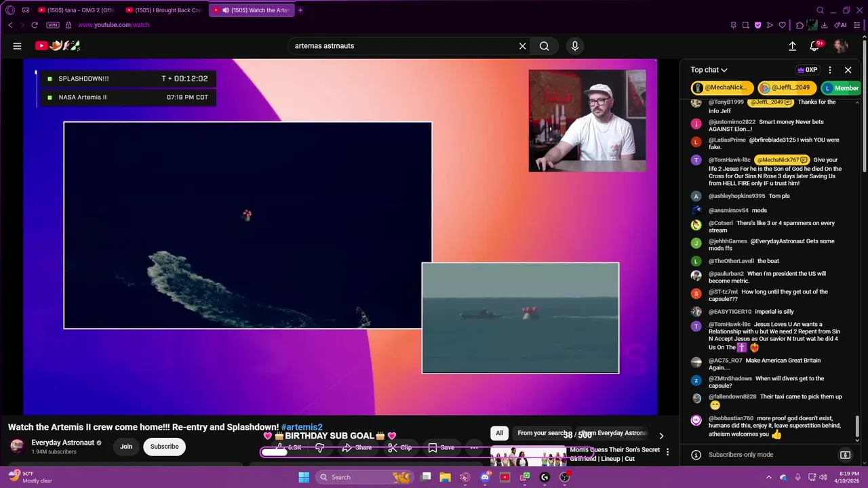Reload the current page
This screenshot has width=868, height=488.
pos(34,25)
